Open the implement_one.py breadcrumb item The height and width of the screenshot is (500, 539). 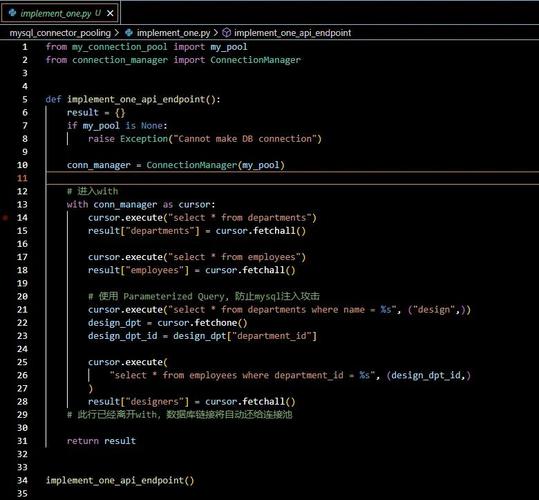pyautogui.click(x=173, y=33)
